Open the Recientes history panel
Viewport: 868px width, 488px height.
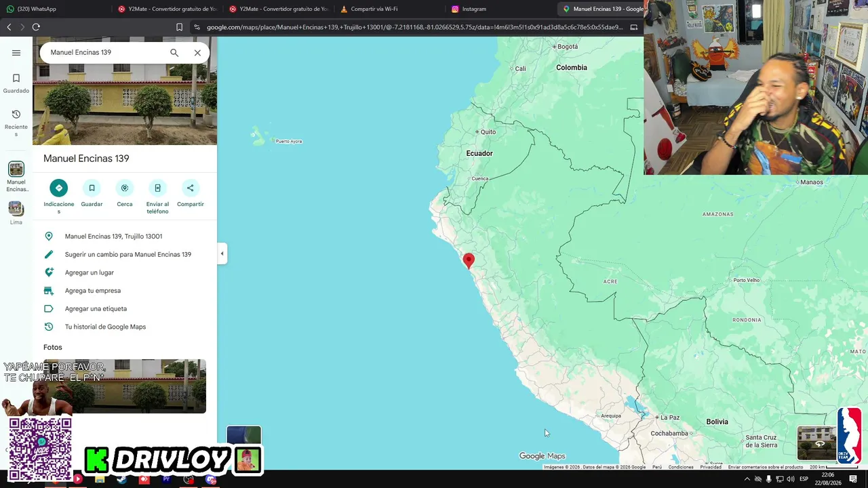(16, 122)
